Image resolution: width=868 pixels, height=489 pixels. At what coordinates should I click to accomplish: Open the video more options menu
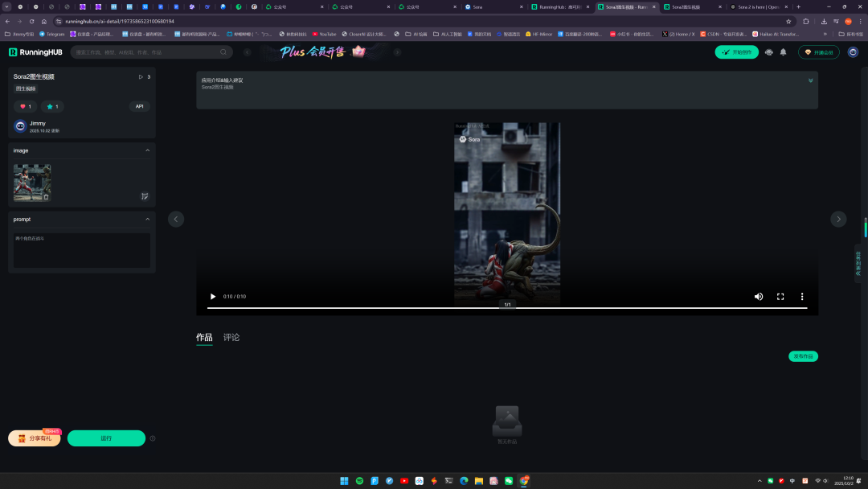click(x=801, y=296)
